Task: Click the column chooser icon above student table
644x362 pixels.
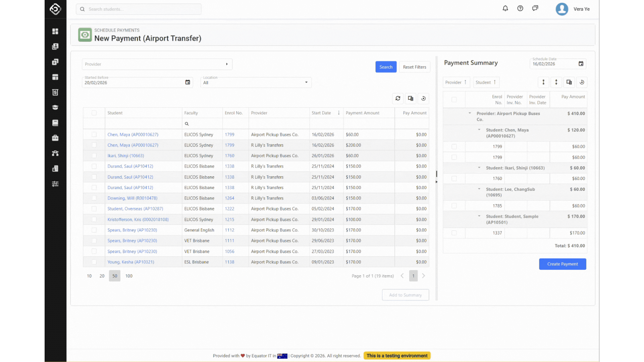Action: 411,98
